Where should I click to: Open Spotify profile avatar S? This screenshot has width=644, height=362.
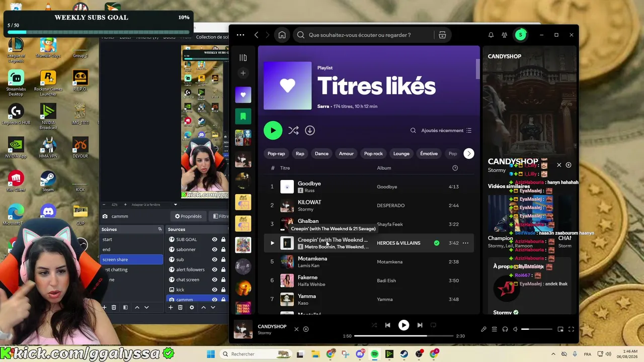pos(520,35)
